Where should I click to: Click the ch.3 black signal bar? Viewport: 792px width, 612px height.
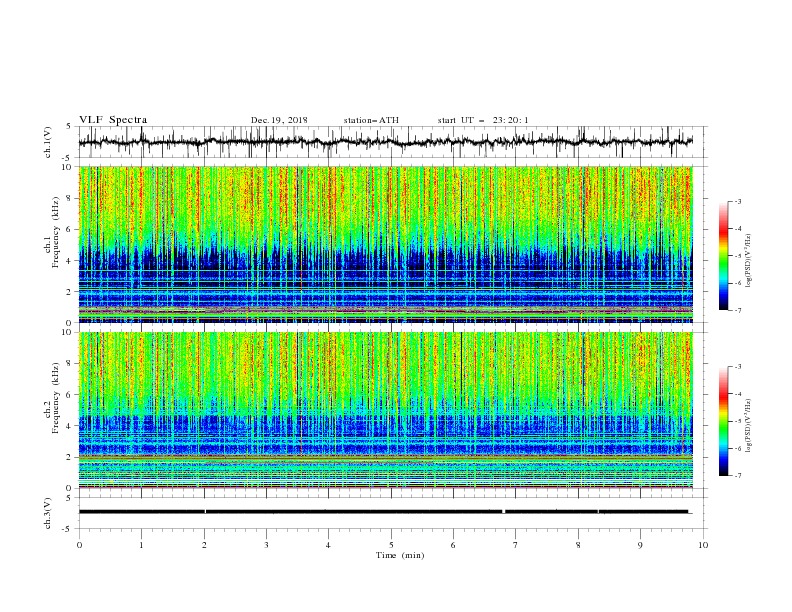pos(384,512)
